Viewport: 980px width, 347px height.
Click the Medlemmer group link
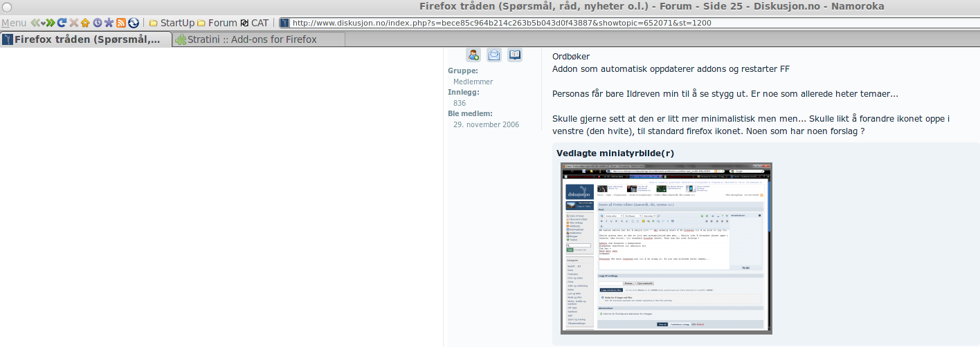point(473,82)
